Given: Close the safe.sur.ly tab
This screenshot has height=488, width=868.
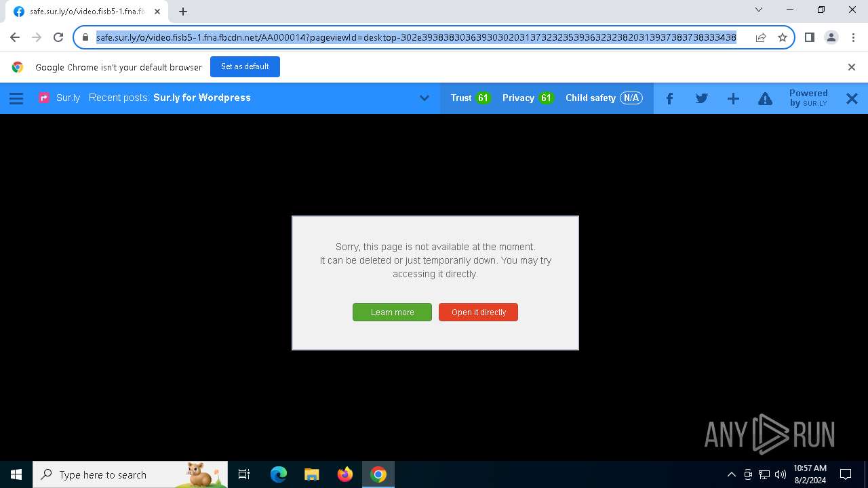Looking at the screenshot, I should point(157,12).
